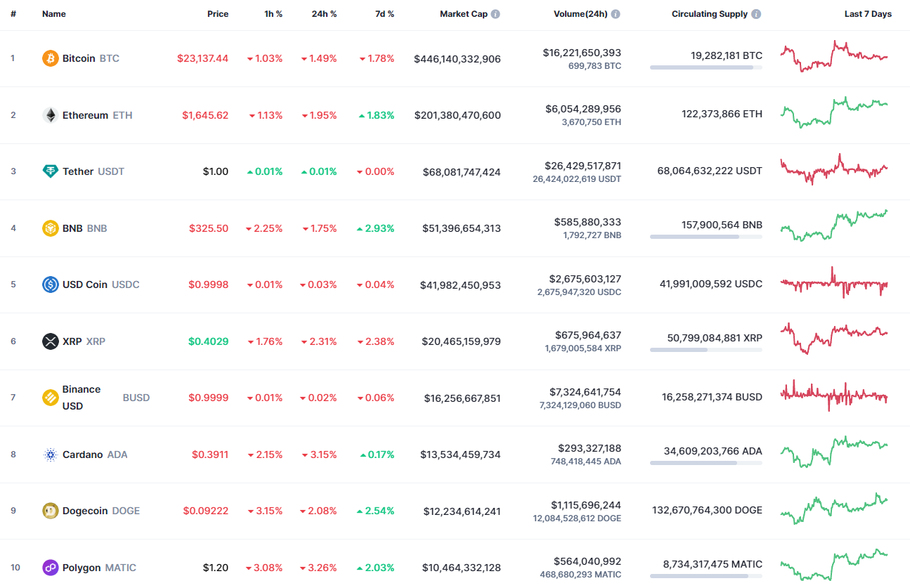Sort the table by Price column
This screenshot has width=910, height=588.
coord(218,13)
